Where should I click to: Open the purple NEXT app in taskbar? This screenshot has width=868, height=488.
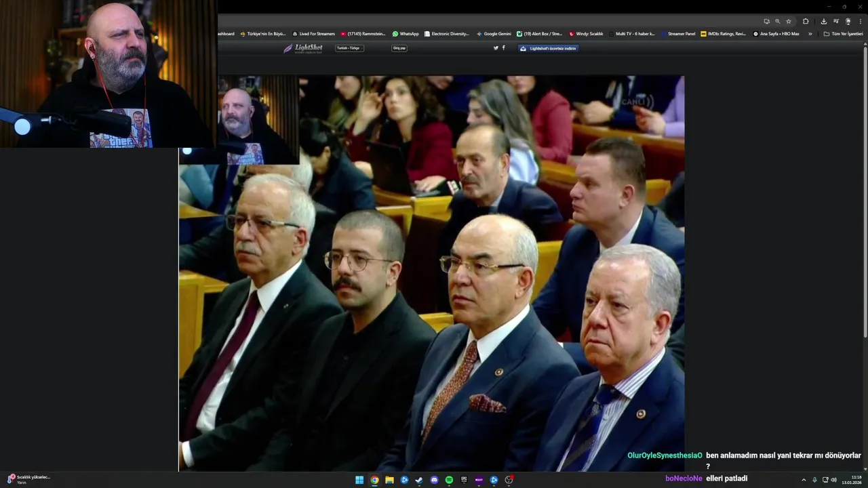tap(479, 480)
